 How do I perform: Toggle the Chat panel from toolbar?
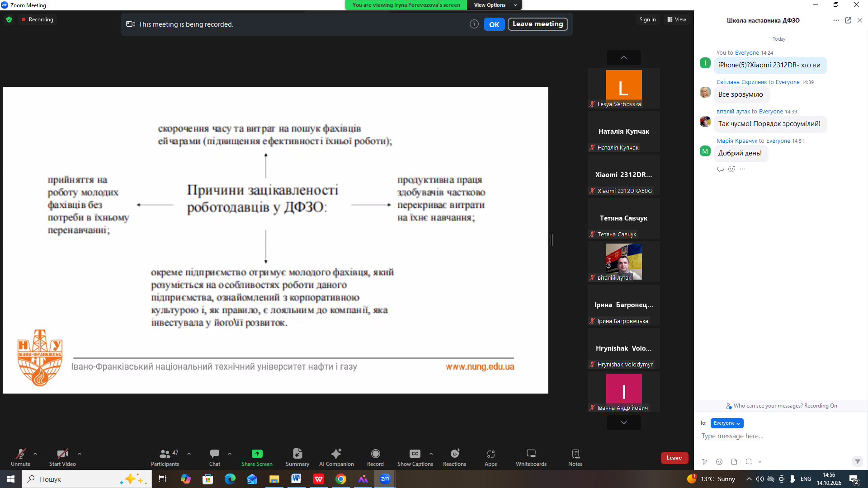[x=215, y=457]
